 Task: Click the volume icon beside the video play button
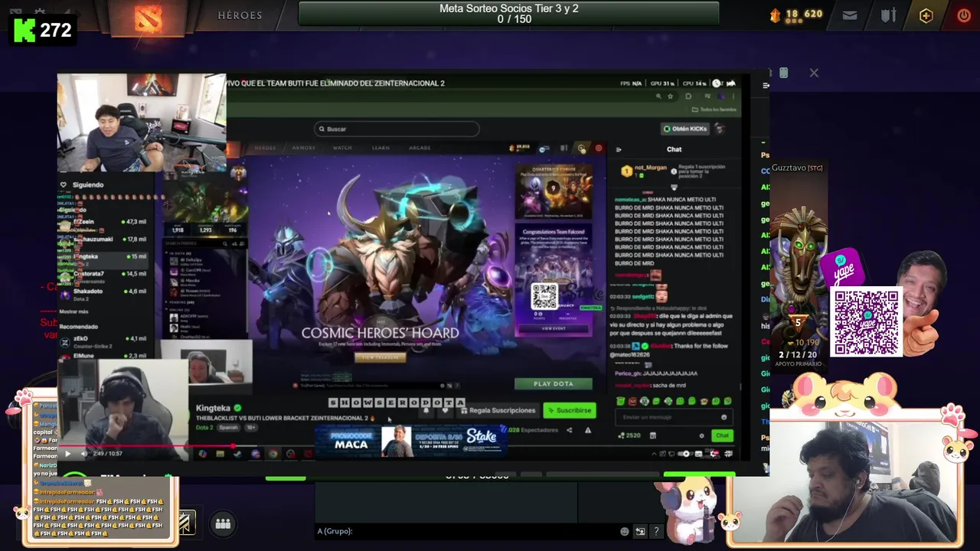click(84, 453)
